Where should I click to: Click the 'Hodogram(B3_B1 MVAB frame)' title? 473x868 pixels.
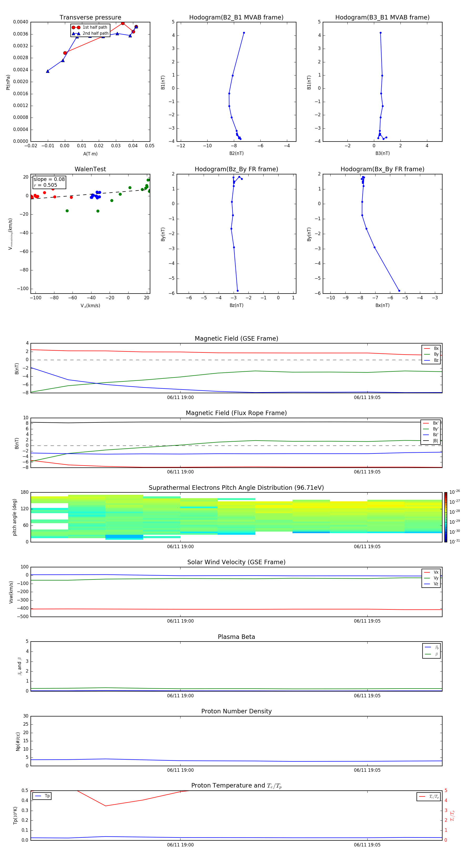(x=382, y=18)
